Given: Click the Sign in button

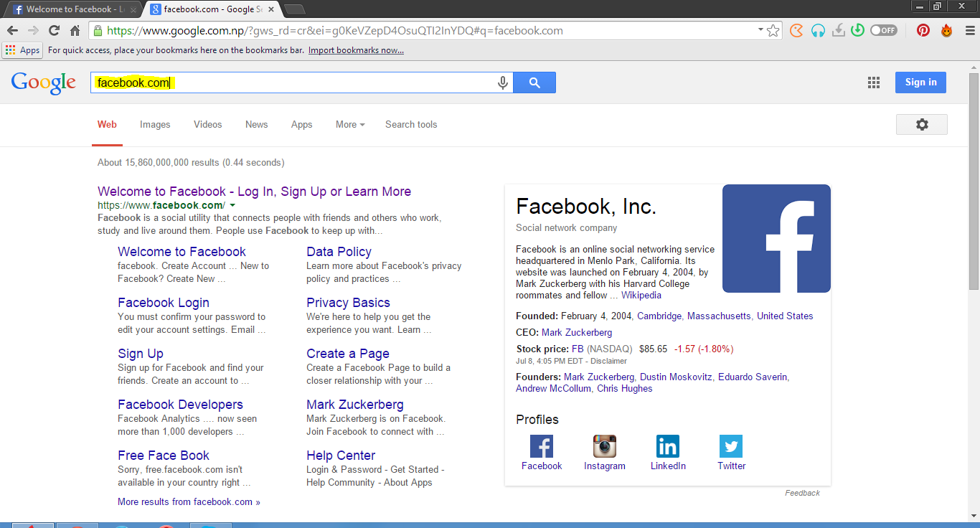Looking at the screenshot, I should coord(920,82).
